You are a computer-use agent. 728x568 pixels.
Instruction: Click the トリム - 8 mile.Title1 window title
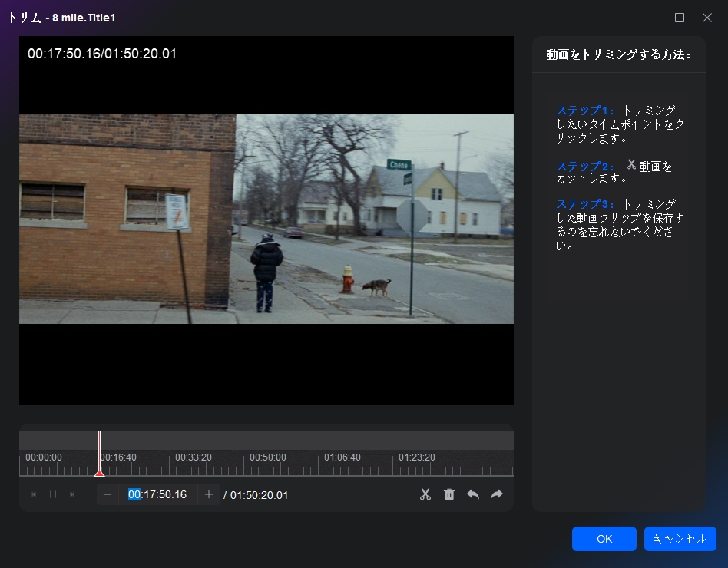pos(61,18)
